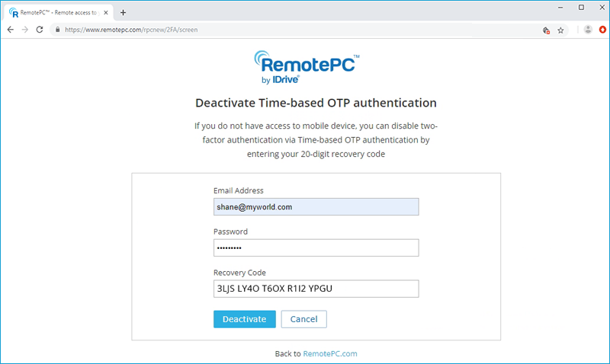Click the cookie blocked icon in address bar

[x=546, y=30]
